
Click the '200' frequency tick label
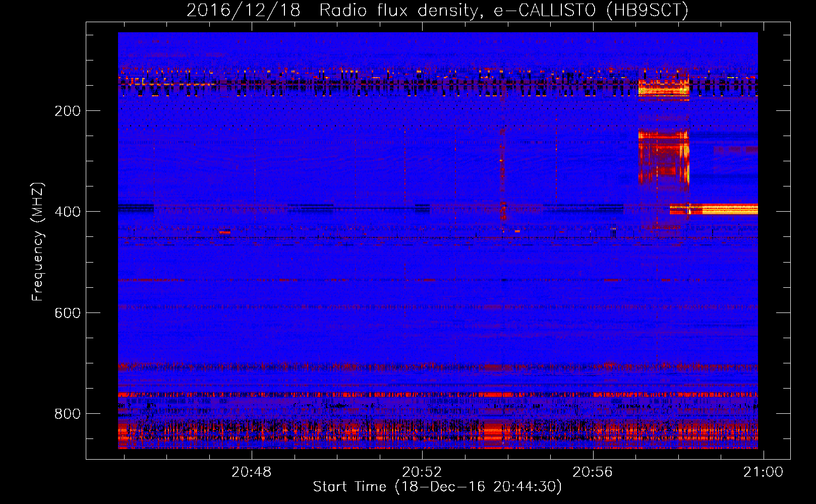click(x=68, y=111)
